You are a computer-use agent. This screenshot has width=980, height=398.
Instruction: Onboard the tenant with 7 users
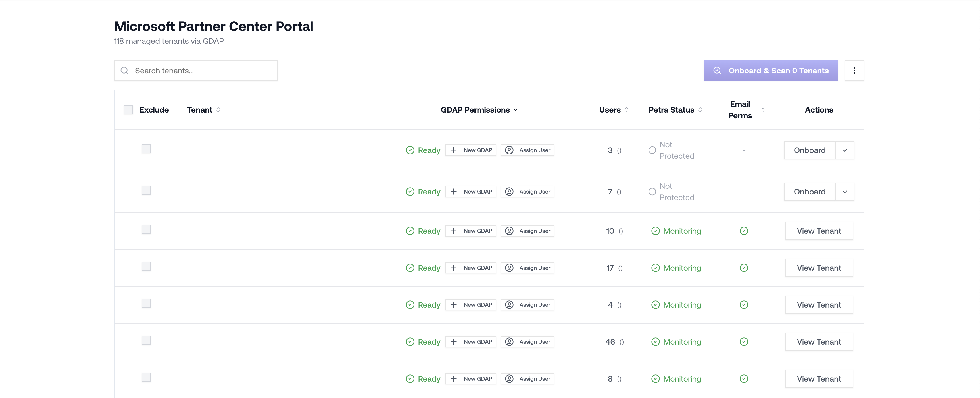[809, 192]
